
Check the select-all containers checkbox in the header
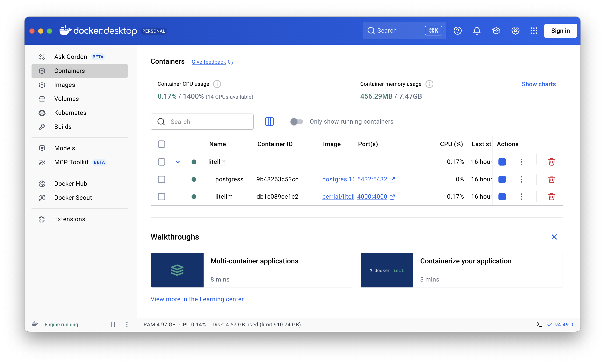161,144
